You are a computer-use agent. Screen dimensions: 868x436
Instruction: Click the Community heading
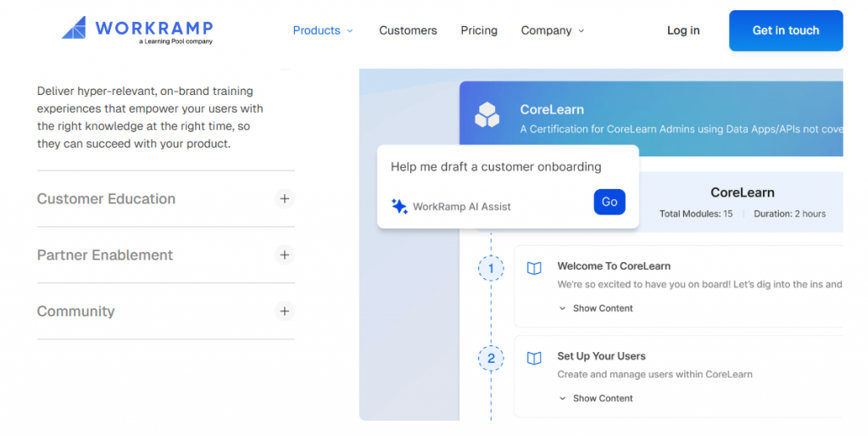coord(75,311)
